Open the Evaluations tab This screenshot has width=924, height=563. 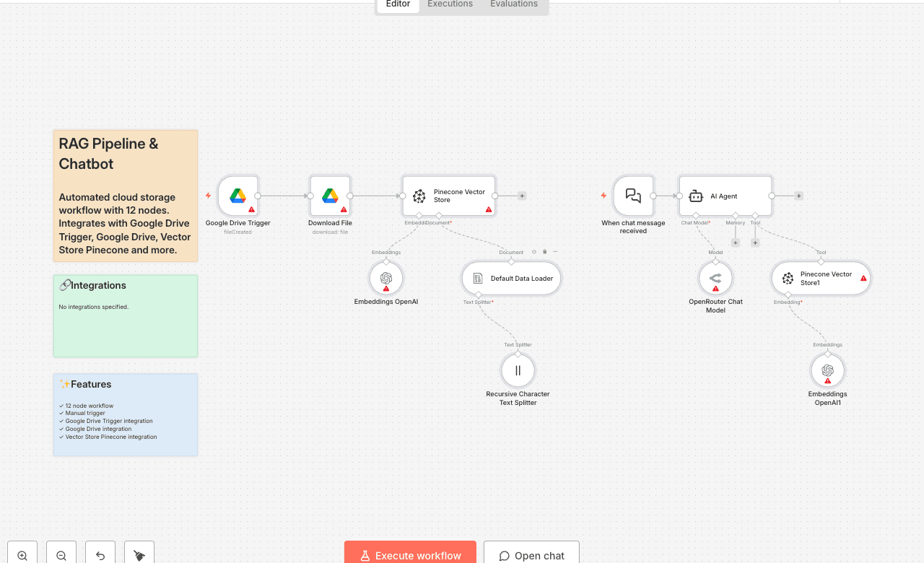(513, 4)
